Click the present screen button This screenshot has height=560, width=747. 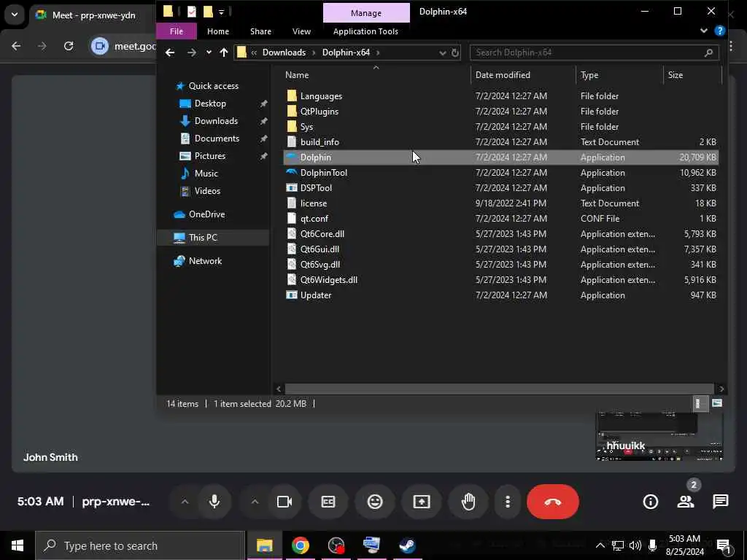coord(422,502)
